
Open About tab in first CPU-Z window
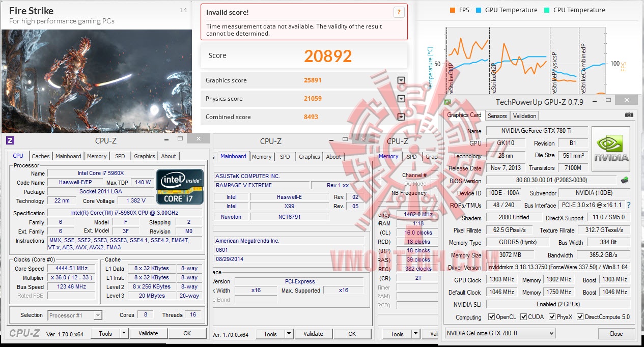[169, 156]
